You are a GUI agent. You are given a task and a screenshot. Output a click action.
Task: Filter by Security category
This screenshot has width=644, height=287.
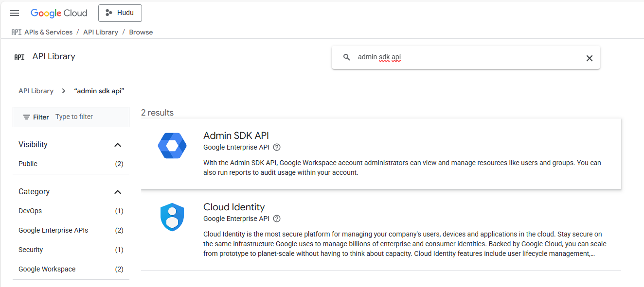tap(71, 250)
